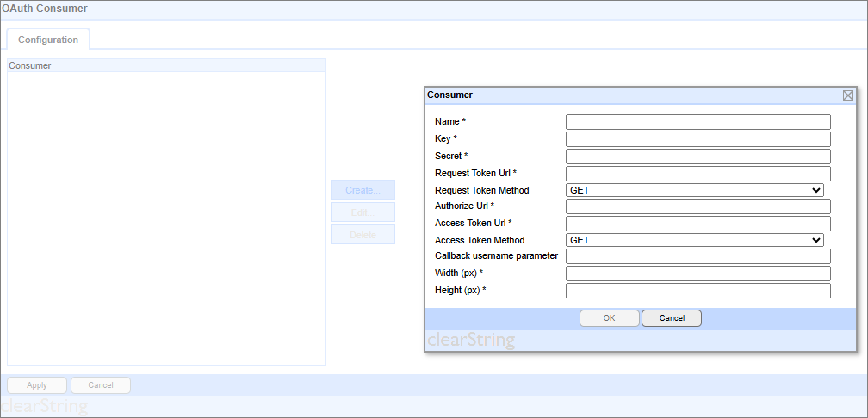
Task: Focus the Height (px) input field
Action: [697, 291]
